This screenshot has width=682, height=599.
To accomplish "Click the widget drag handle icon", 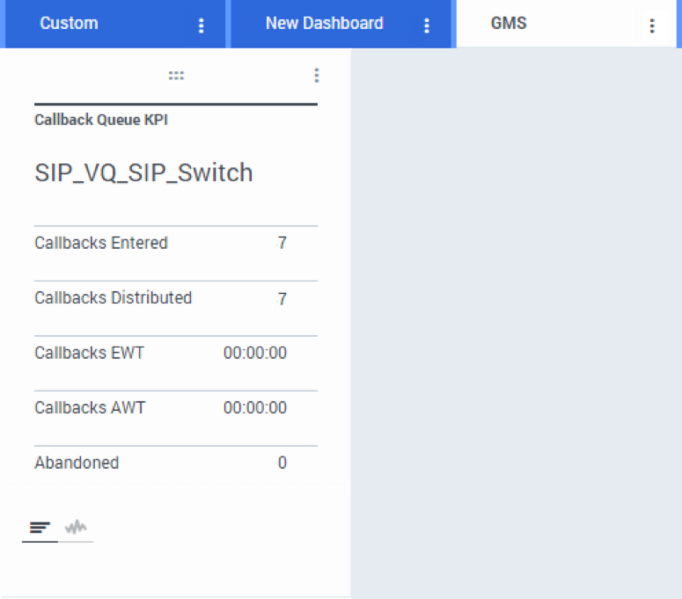I will [176, 76].
